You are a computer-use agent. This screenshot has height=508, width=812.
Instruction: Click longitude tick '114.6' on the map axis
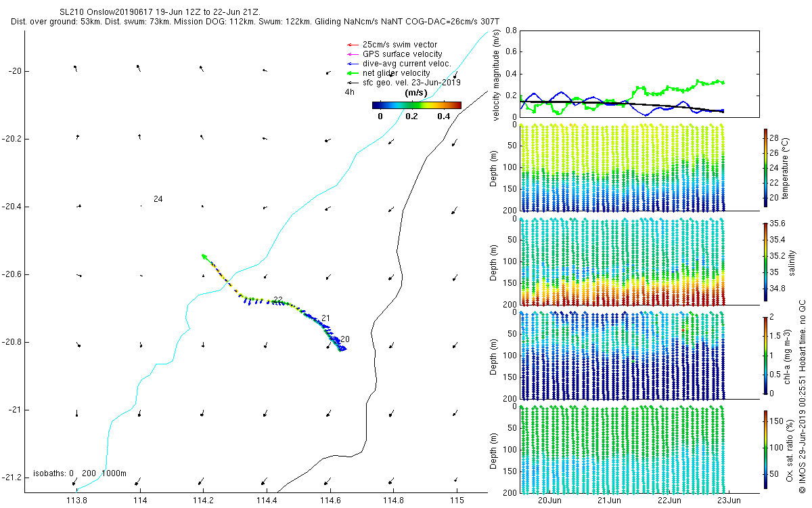[330, 501]
